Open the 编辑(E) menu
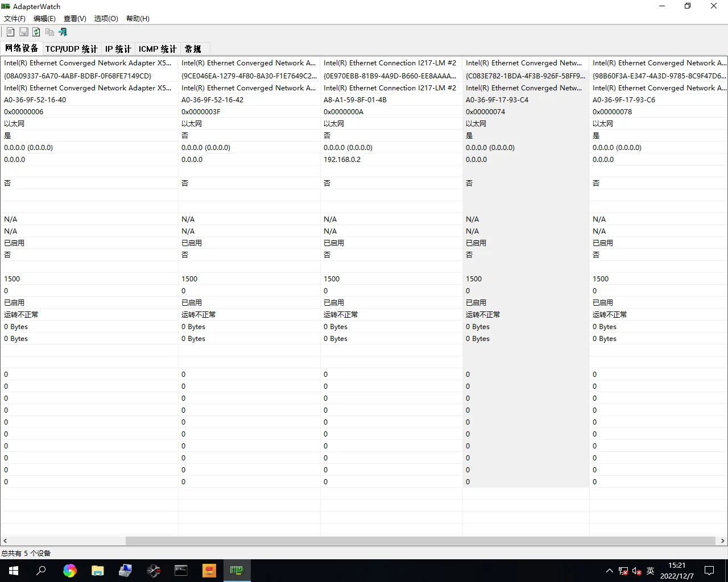The height and width of the screenshot is (582, 728). 44,19
